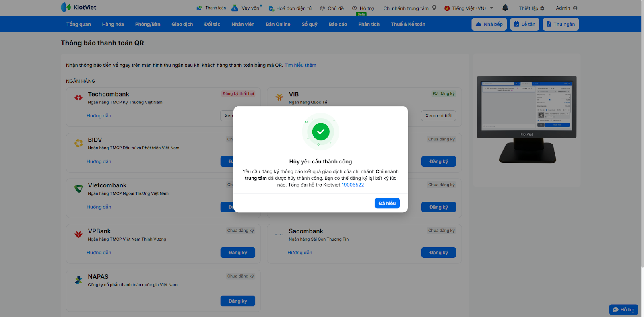Open the Sổ quỹ menu
The height and width of the screenshot is (317, 644).
point(310,24)
